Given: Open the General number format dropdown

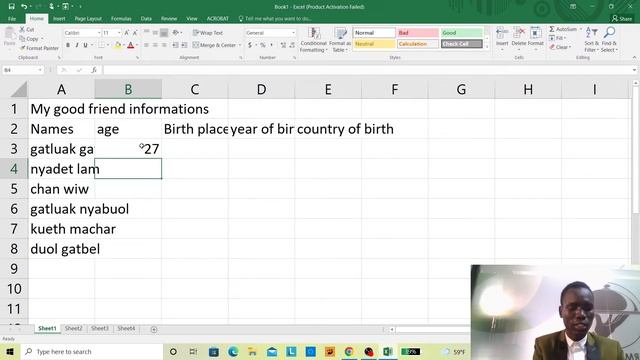Looking at the screenshot, I should tap(293, 33).
